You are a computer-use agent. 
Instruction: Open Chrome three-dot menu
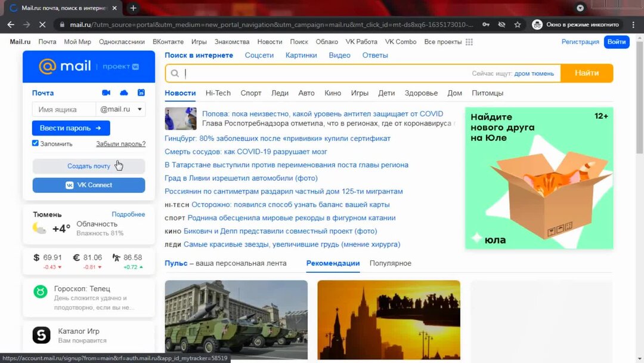point(633,24)
